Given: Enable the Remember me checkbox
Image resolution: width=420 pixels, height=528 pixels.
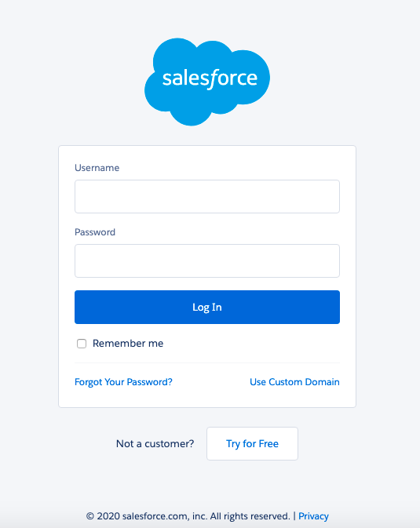Looking at the screenshot, I should tap(82, 344).
